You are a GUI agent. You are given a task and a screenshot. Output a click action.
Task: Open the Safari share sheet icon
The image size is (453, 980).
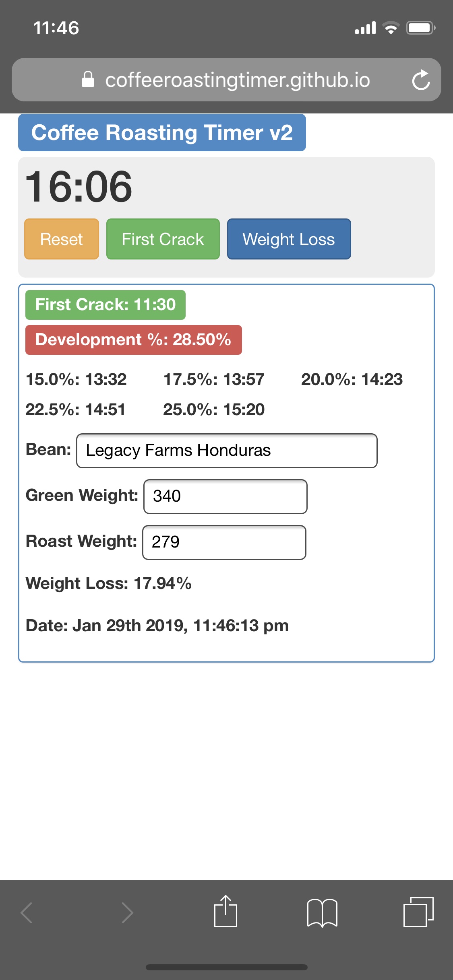(225, 911)
